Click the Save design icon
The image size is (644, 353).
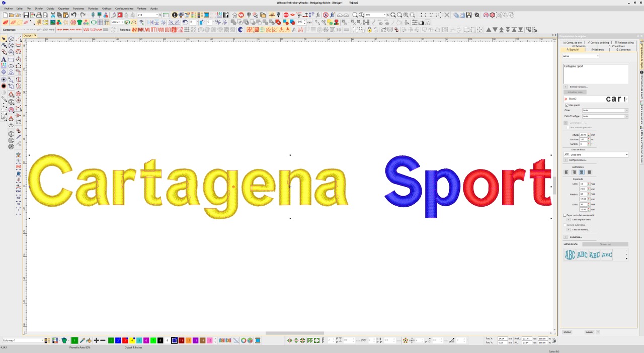point(26,15)
